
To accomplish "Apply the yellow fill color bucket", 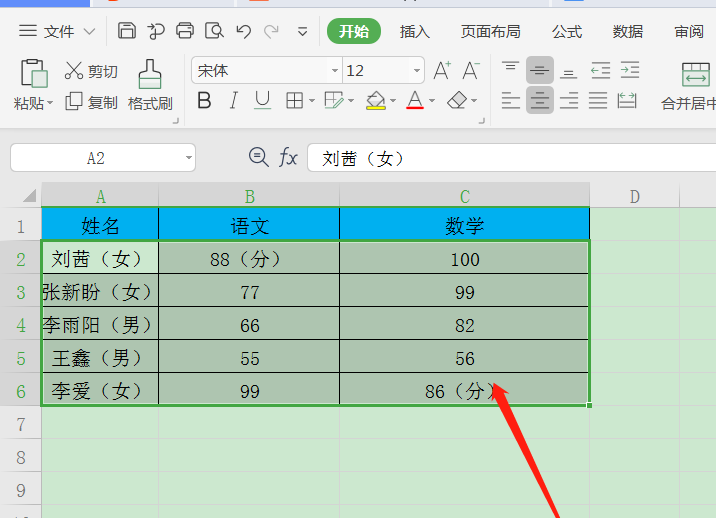I will click(x=376, y=100).
